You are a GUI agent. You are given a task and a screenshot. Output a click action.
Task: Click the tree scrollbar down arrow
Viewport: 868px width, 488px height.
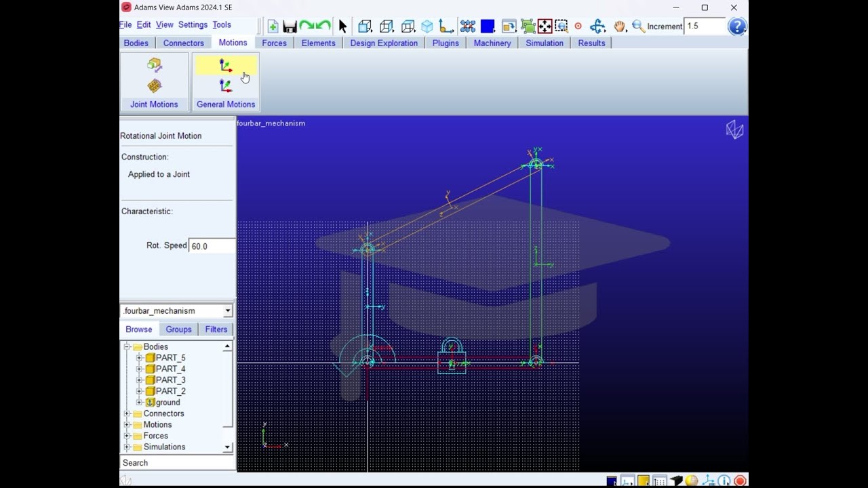[227, 447]
